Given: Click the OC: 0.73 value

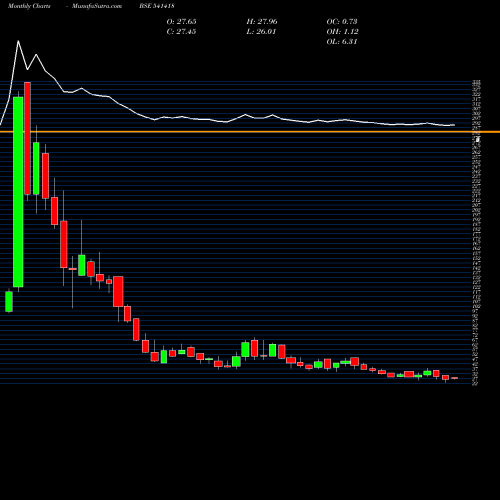Looking at the screenshot, I should (x=342, y=21).
